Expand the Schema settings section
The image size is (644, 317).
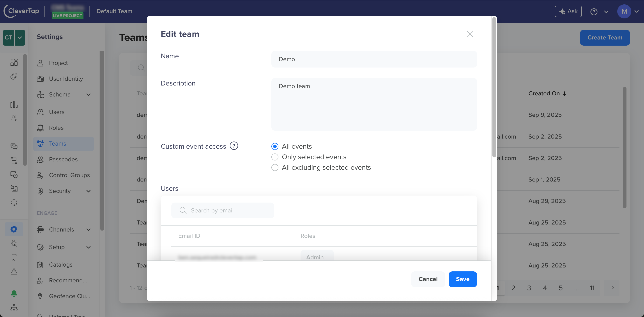click(x=88, y=94)
